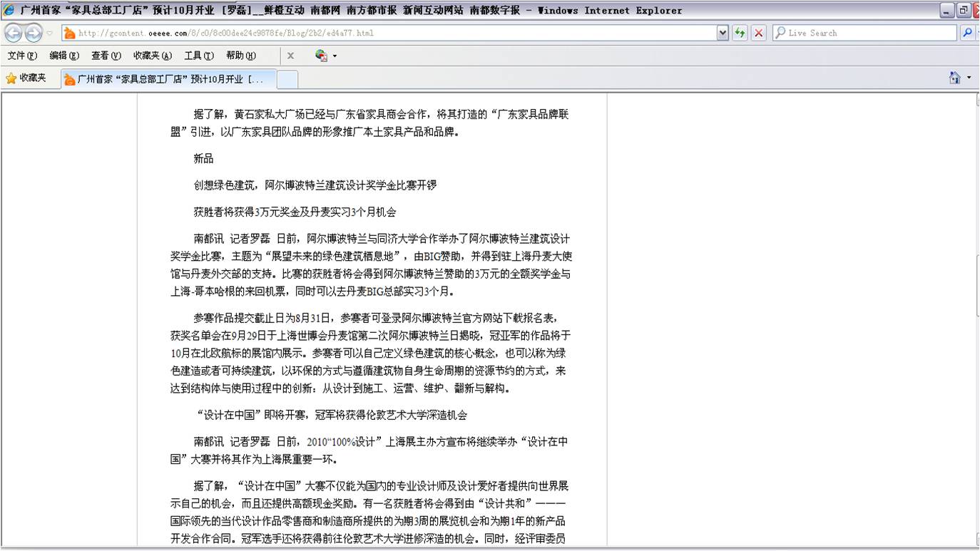Screen dimensions: 980x551
Task: Click the browser Forward button
Action: coord(34,33)
